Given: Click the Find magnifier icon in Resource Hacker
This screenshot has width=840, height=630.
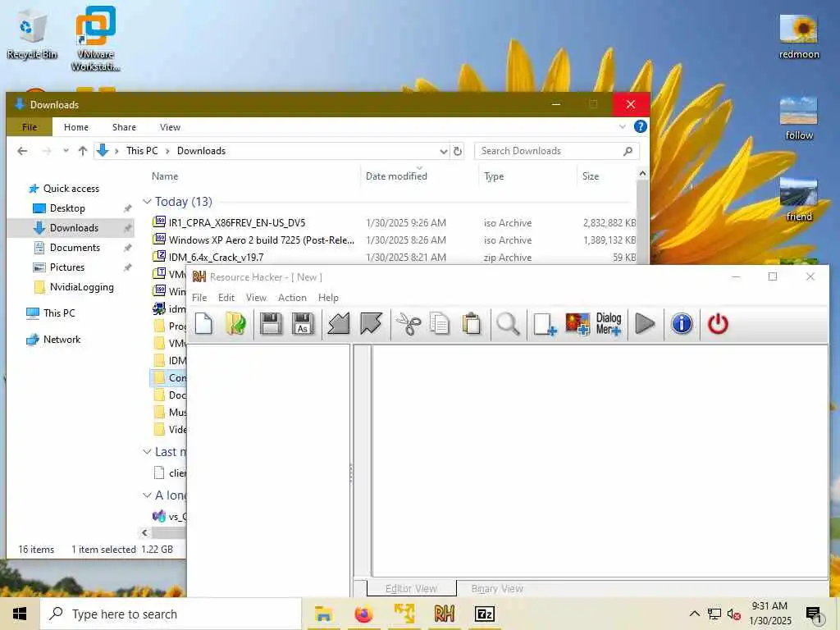Looking at the screenshot, I should tap(507, 324).
